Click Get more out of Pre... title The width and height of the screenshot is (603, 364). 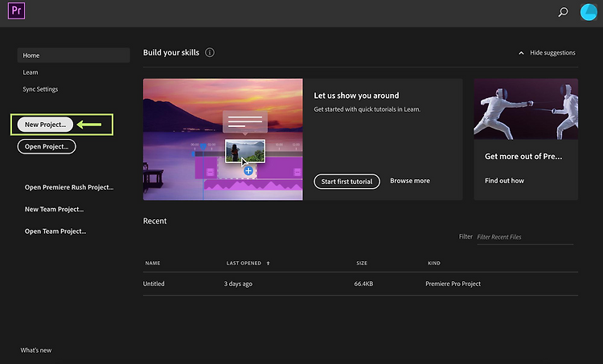click(x=523, y=157)
